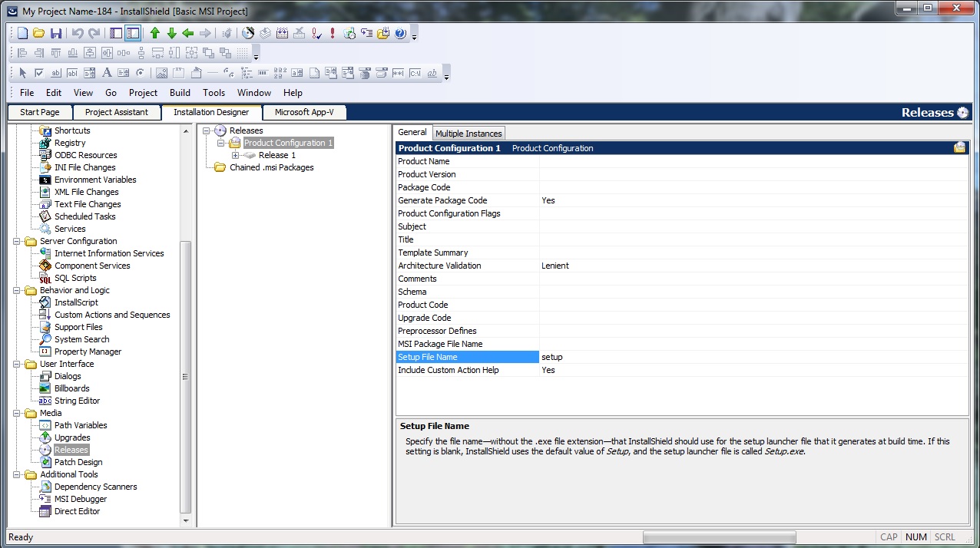The width and height of the screenshot is (980, 548).
Task: Click the NUM indicator in status bar
Action: (x=915, y=537)
